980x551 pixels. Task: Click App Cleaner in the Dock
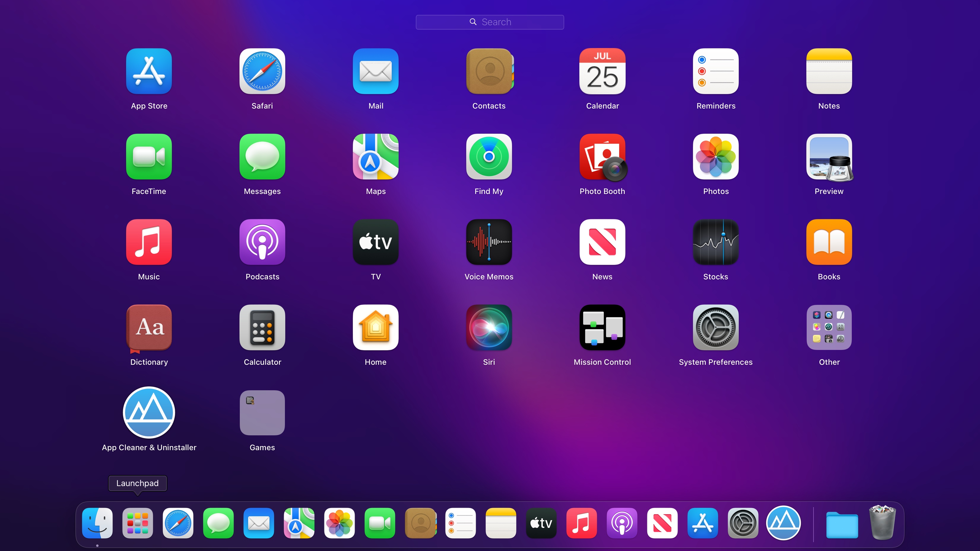783,523
